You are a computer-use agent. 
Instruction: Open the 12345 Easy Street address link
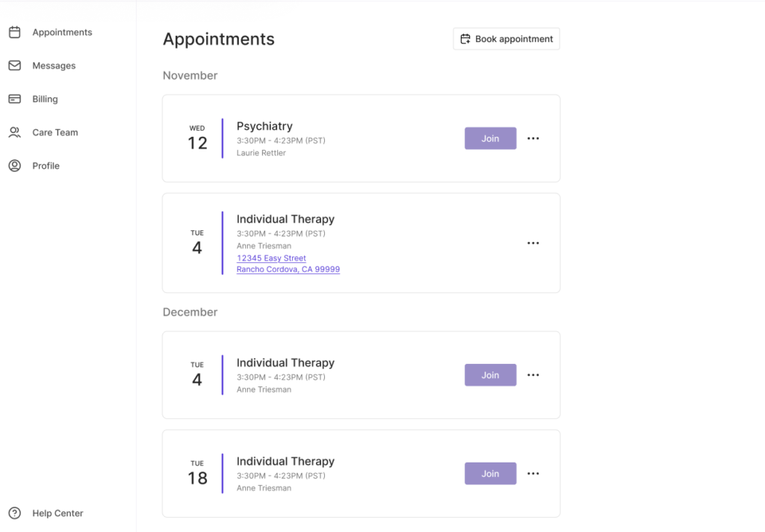(x=271, y=259)
